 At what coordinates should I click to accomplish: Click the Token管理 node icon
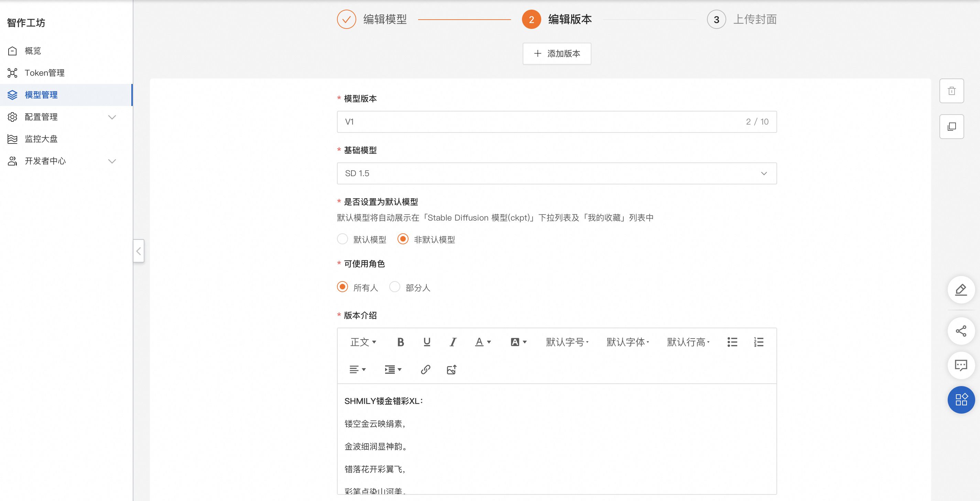13,73
